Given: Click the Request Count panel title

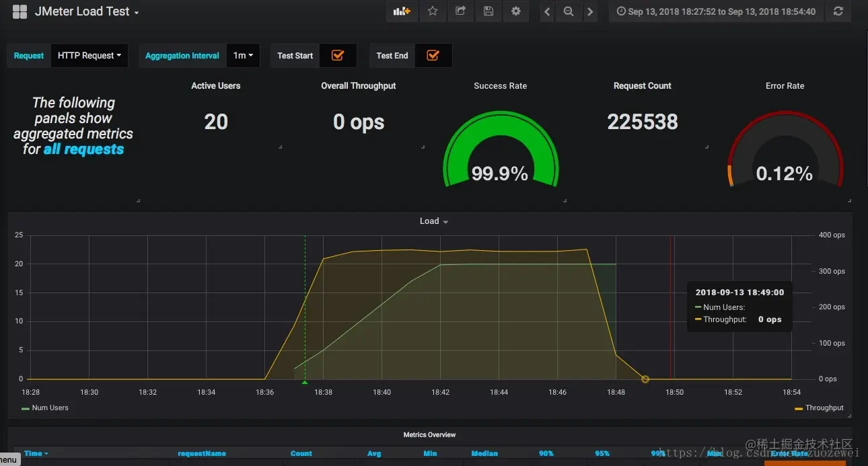Looking at the screenshot, I should (x=643, y=85).
